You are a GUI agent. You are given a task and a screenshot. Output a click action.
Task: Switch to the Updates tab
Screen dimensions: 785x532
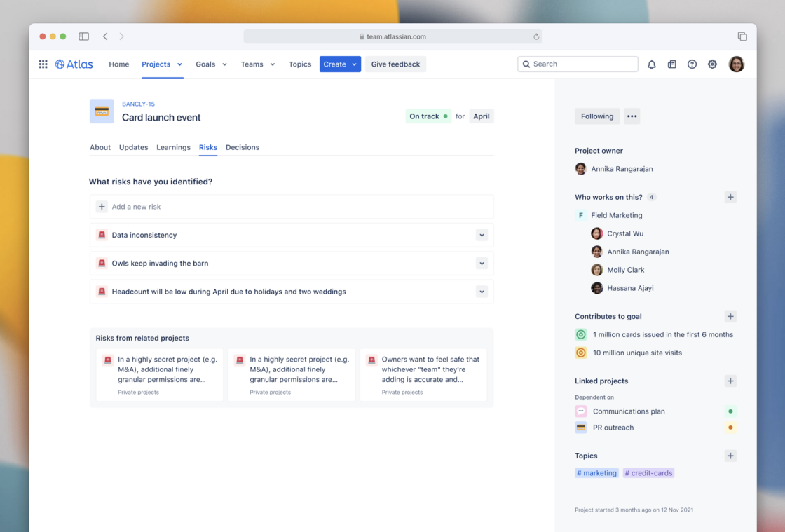pos(133,147)
